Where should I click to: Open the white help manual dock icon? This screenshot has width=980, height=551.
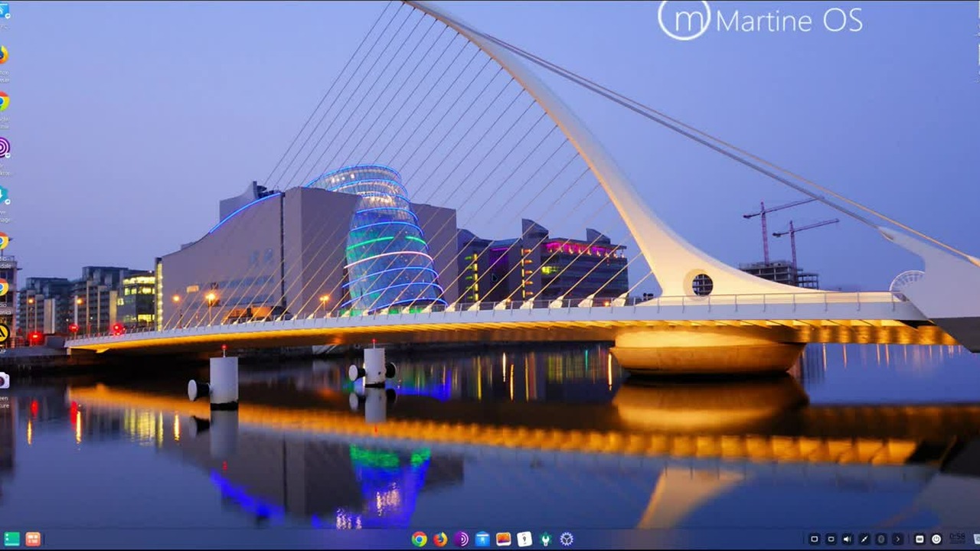click(x=524, y=539)
